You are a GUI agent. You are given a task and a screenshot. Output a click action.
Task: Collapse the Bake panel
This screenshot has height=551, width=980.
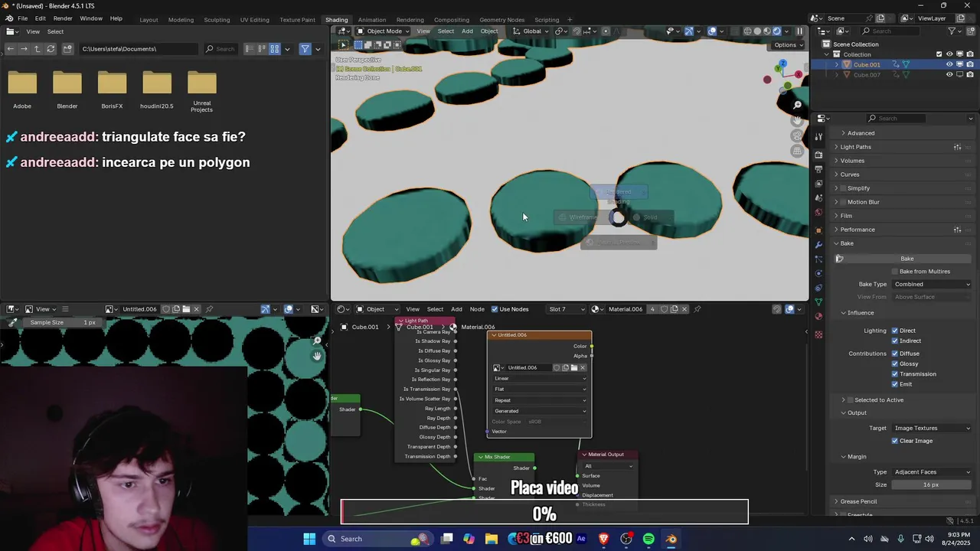click(847, 243)
